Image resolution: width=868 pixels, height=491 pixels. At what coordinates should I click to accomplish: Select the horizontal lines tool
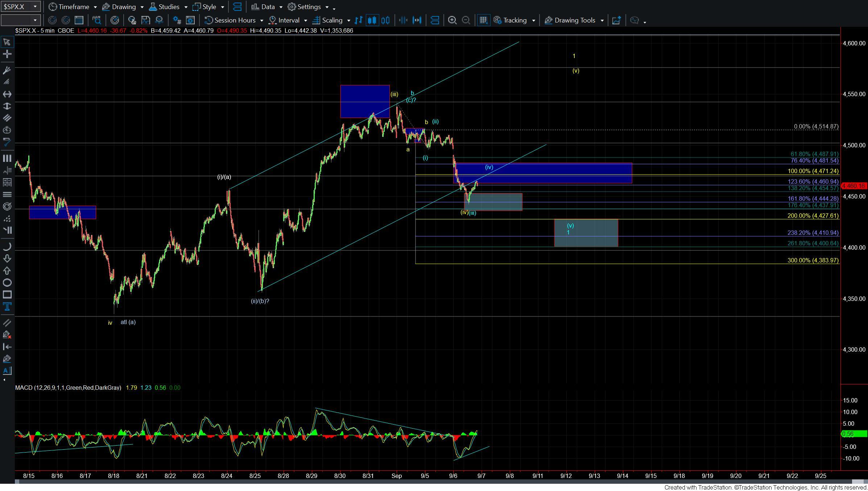pos(7,195)
